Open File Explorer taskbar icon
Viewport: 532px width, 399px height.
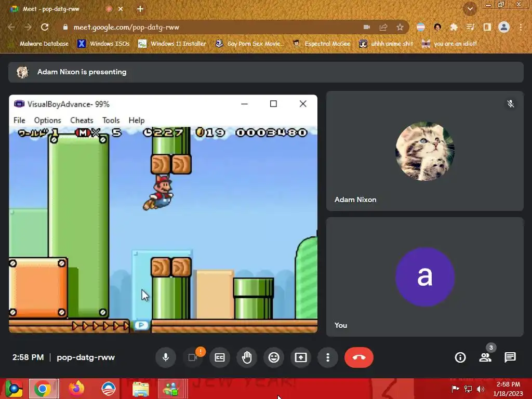(140, 389)
